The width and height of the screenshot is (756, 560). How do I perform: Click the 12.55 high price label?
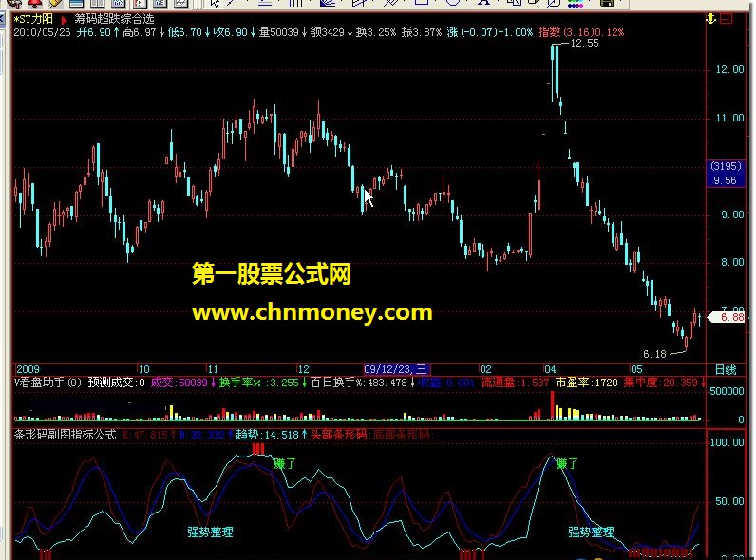[584, 43]
